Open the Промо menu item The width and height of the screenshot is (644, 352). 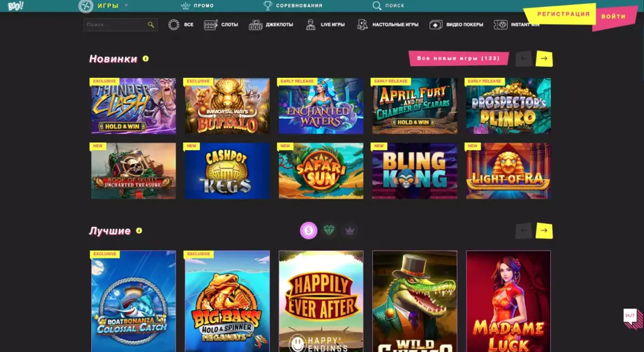197,6
